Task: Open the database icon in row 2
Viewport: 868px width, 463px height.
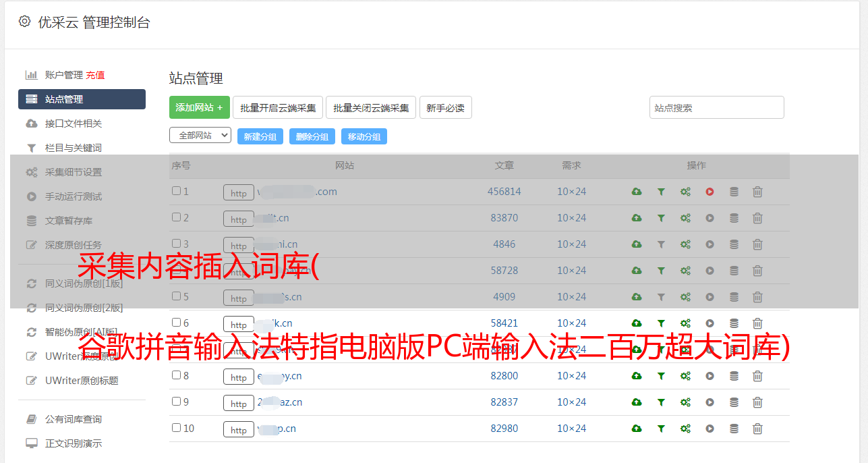Action: (x=734, y=218)
